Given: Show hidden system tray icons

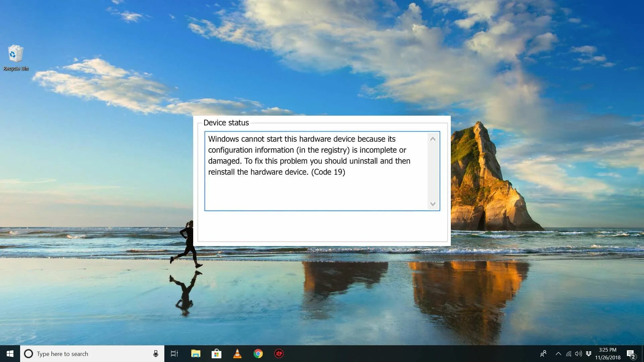Looking at the screenshot, I should [558, 354].
